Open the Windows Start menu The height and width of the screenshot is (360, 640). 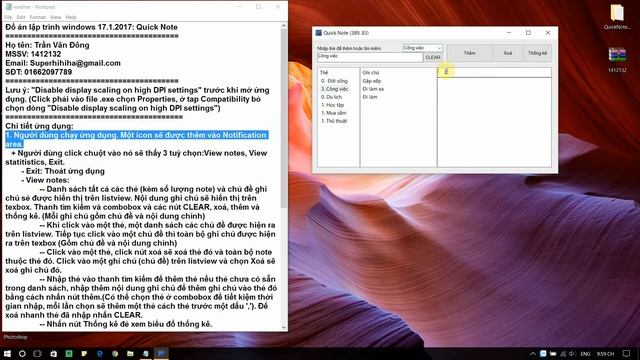(7, 353)
